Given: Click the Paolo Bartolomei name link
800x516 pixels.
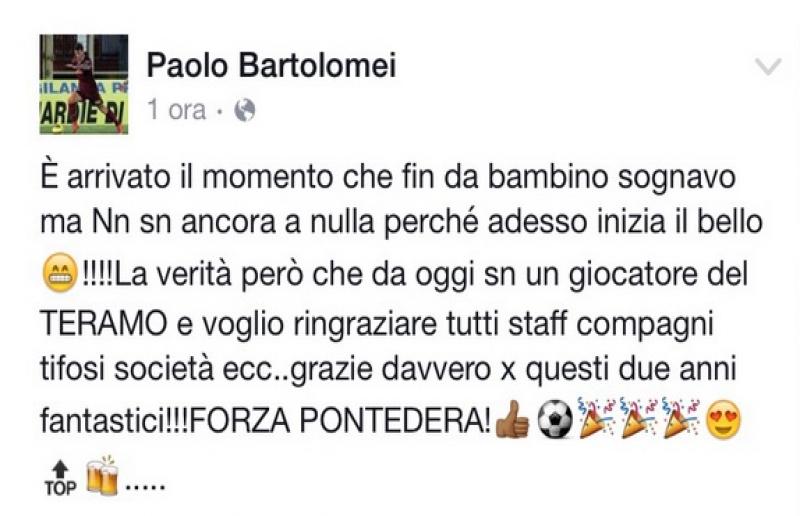Looking at the screenshot, I should point(271,65).
